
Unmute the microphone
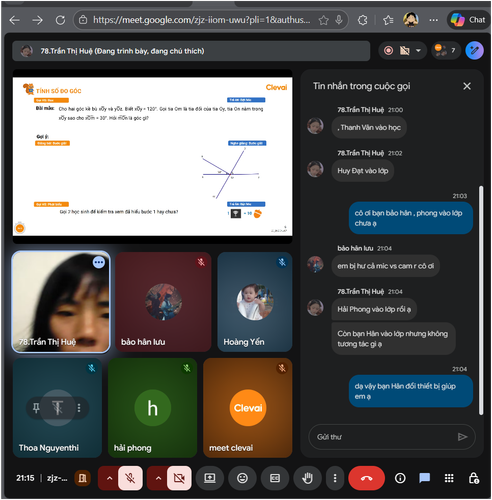coord(130,478)
